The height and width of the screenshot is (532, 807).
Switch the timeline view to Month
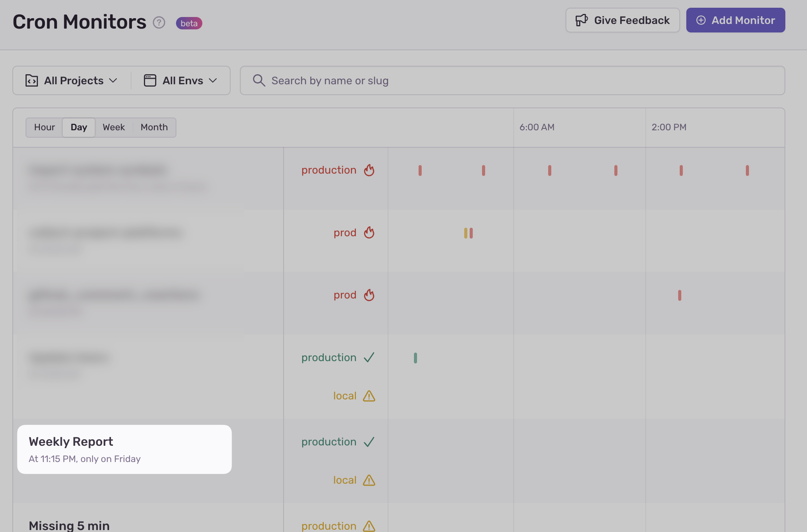[x=154, y=127]
